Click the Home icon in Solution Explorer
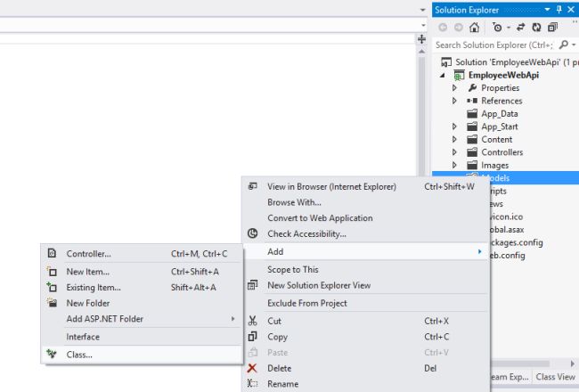579x392 pixels. 474,28
